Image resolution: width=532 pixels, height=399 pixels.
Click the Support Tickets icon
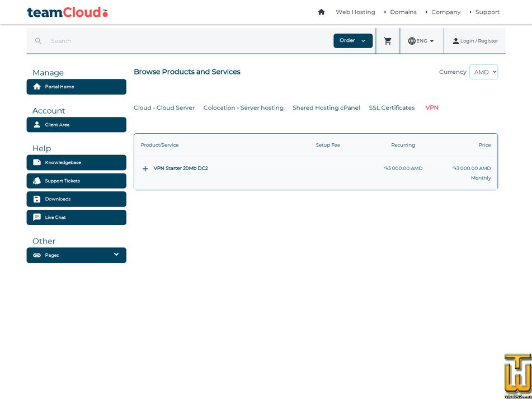pos(37,181)
